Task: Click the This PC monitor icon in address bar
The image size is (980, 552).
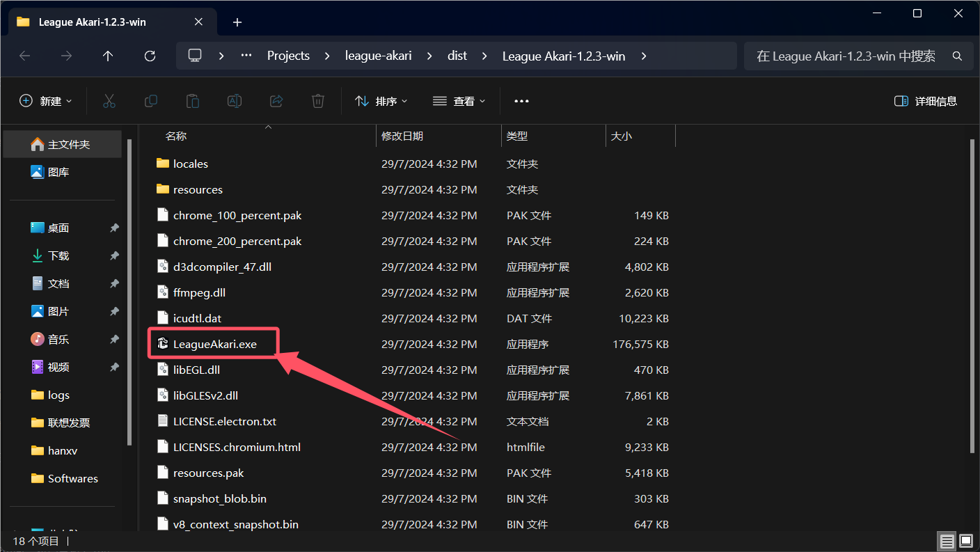Action: click(195, 56)
